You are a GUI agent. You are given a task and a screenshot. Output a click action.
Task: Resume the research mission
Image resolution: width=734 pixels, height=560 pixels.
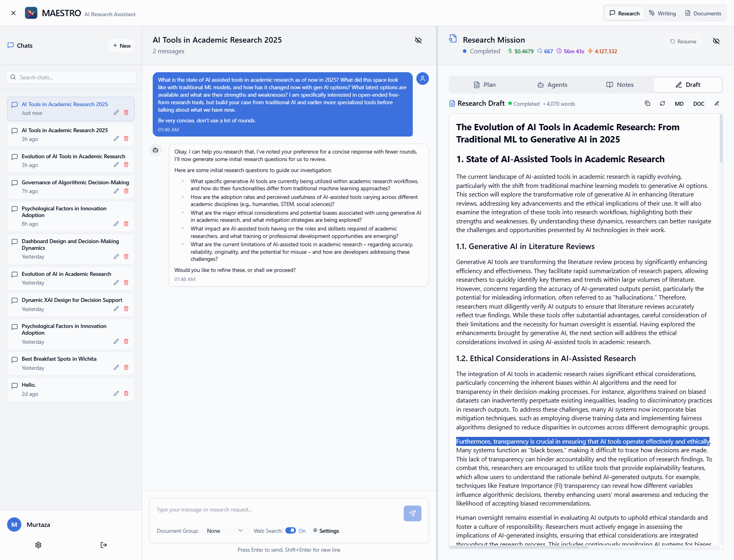click(683, 41)
